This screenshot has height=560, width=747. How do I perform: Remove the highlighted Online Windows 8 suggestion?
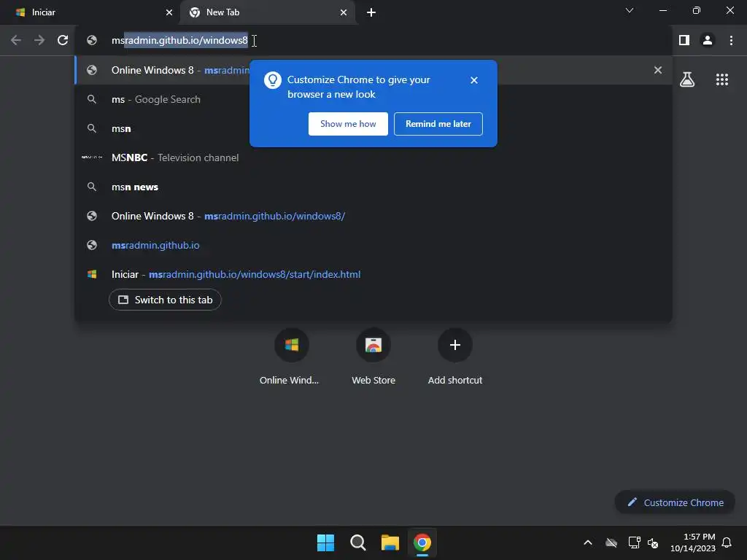658,70
